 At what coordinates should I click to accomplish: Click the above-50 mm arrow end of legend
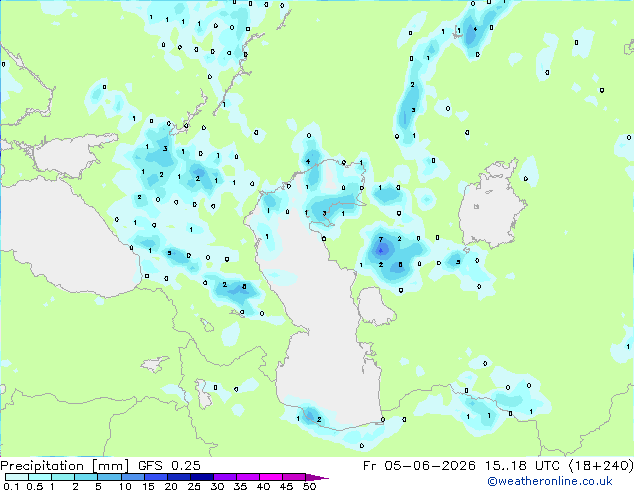coord(317,477)
